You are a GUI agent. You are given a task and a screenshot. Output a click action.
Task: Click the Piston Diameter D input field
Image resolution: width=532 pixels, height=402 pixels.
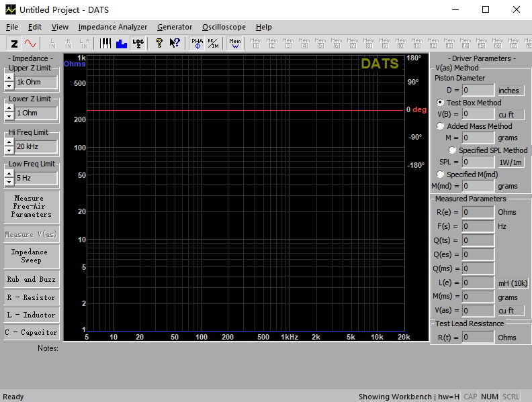pyautogui.click(x=478, y=90)
